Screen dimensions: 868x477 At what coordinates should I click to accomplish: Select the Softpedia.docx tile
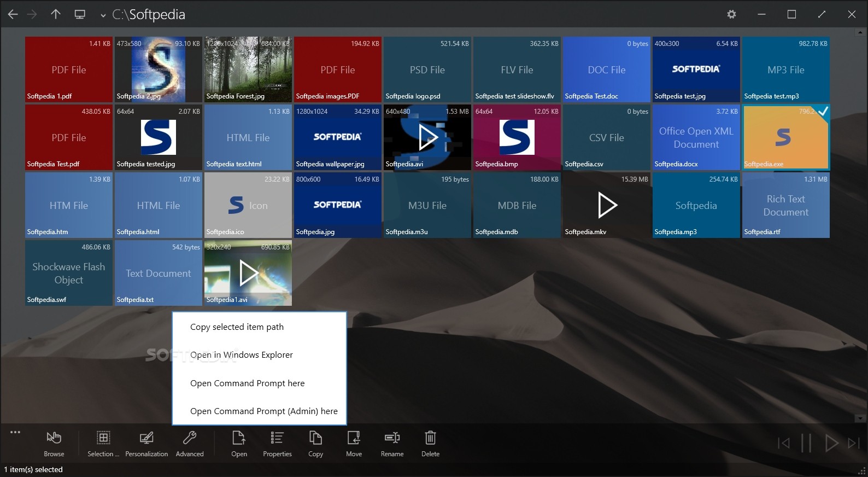696,137
